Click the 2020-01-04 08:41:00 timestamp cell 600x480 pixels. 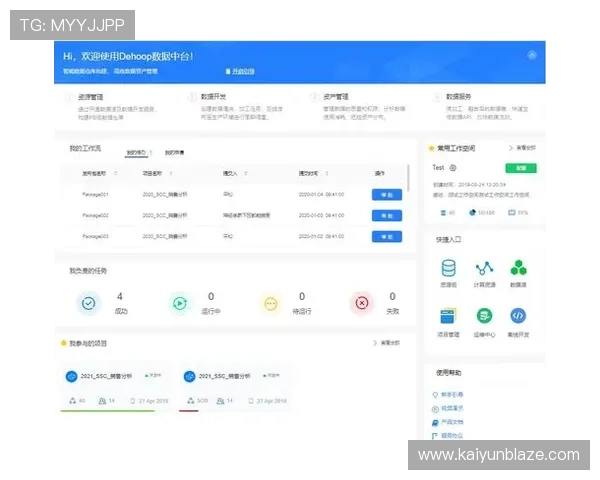(x=321, y=194)
